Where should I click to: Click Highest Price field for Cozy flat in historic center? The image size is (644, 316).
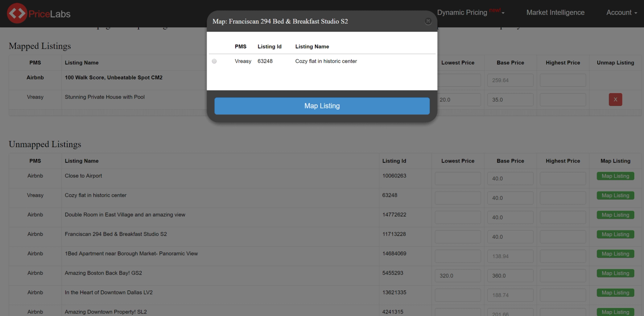tap(563, 198)
